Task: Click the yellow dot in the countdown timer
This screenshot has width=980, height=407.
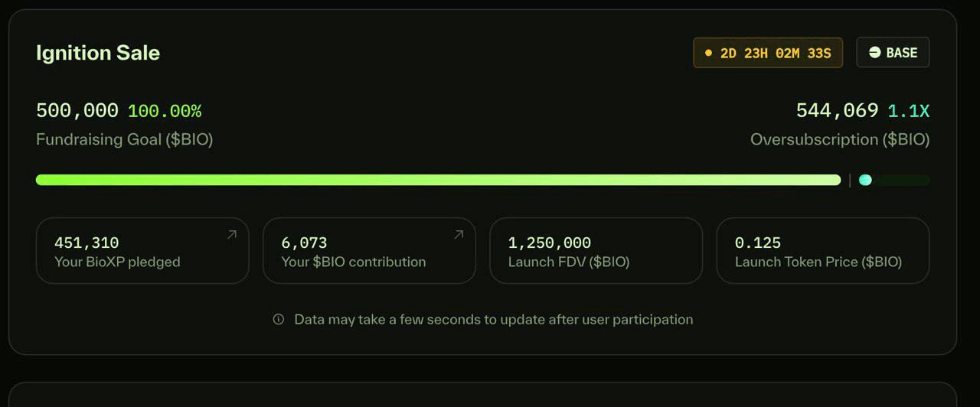Action: pos(708,54)
